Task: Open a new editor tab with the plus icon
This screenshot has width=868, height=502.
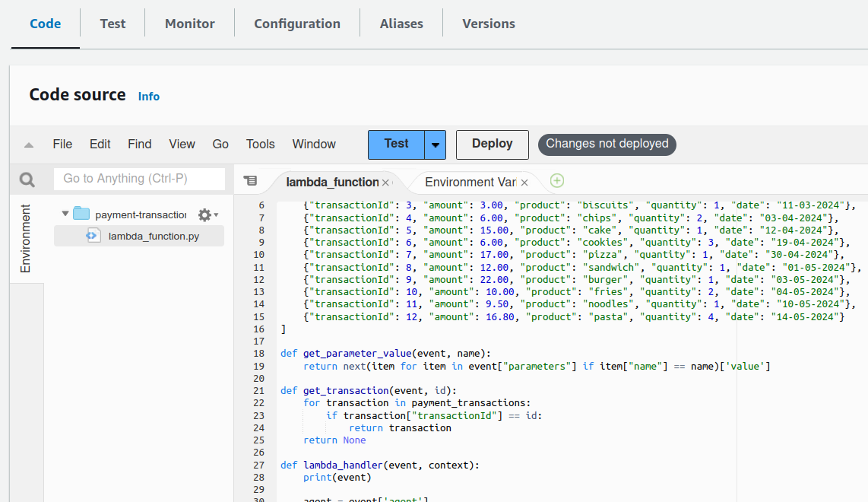Action: 556,181
